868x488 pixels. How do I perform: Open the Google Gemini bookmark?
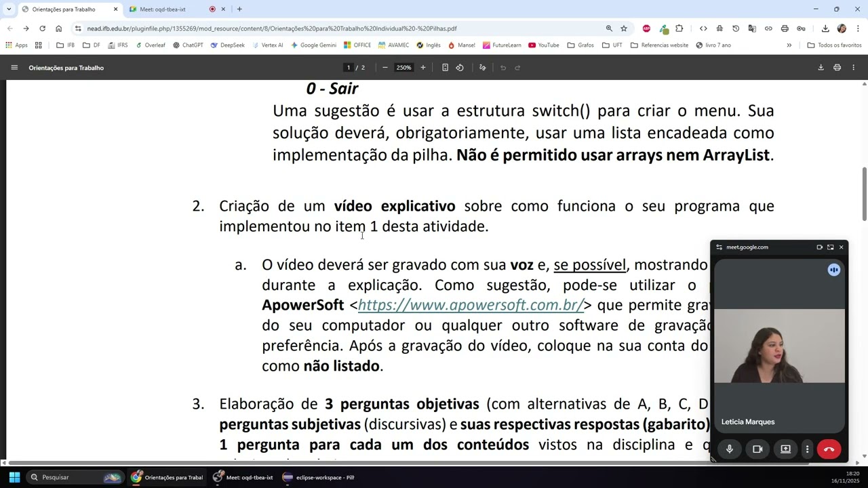(x=313, y=45)
